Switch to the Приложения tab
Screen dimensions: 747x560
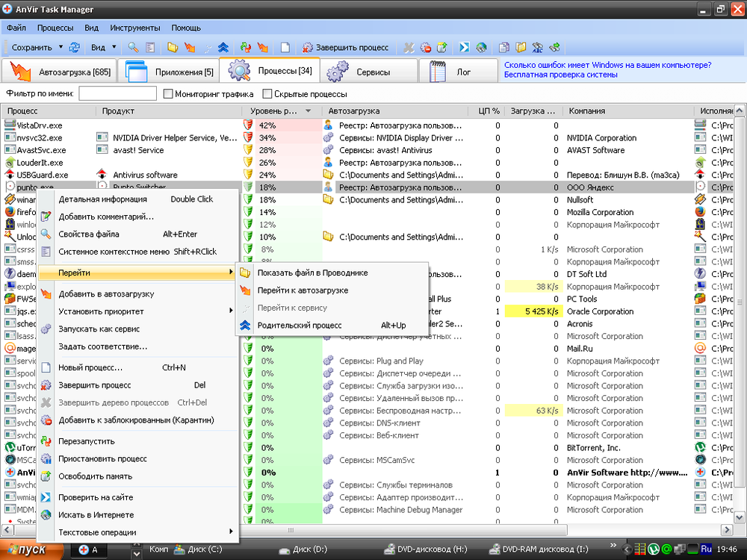click(x=169, y=72)
